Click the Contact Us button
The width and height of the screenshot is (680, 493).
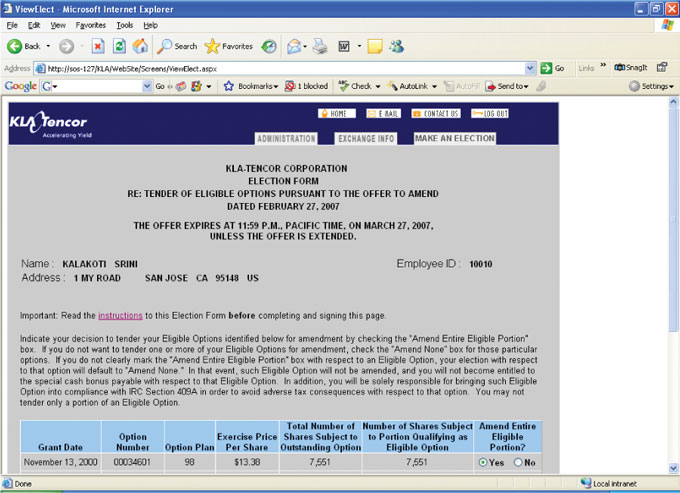pos(435,114)
